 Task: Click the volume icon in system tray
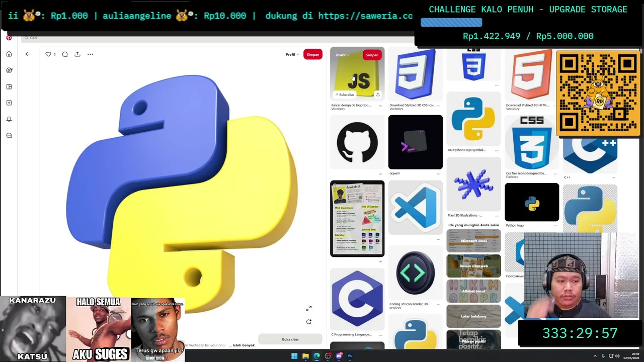click(x=617, y=356)
